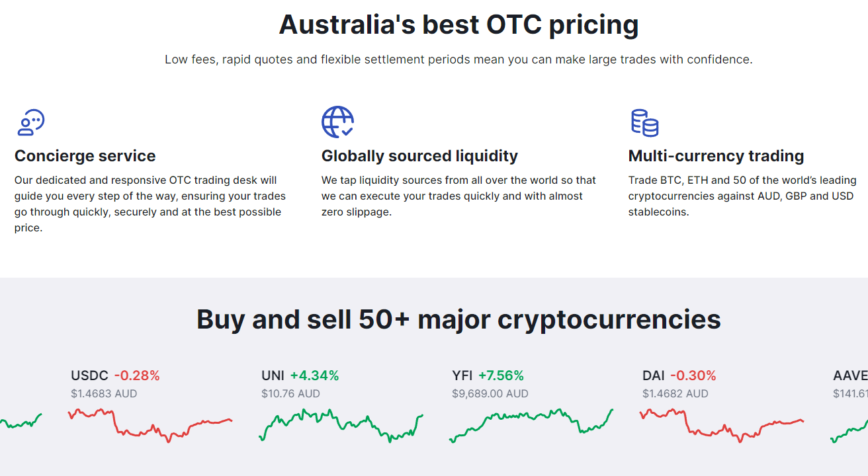
Task: Click the Concierge service heading
Action: pos(85,156)
